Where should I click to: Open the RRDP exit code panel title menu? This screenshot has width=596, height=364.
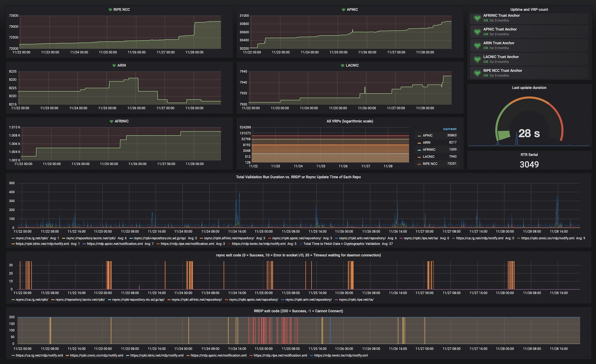pyautogui.click(x=298, y=311)
